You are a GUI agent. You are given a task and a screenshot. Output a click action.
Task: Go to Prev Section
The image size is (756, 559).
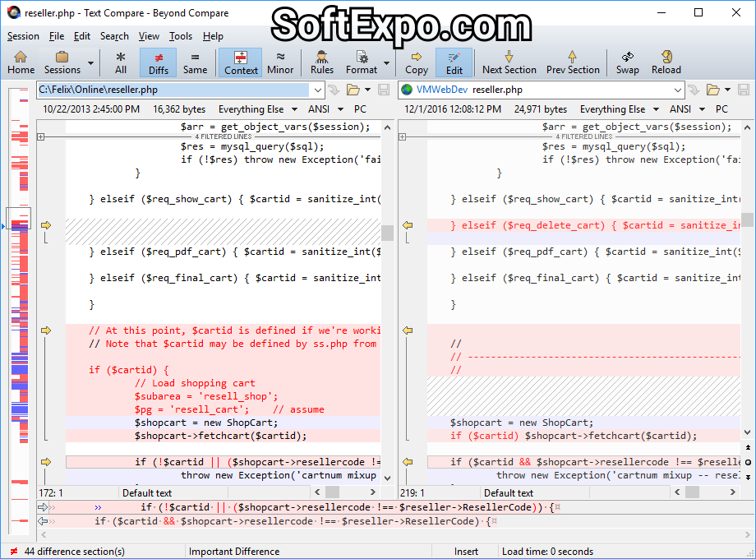(573, 62)
